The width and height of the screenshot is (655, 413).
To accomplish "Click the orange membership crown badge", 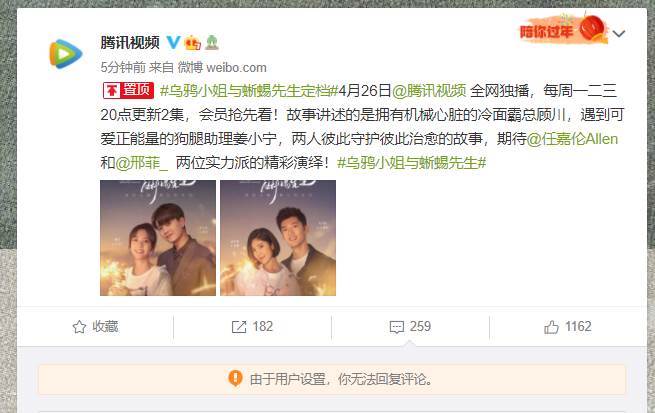I will pos(193,43).
